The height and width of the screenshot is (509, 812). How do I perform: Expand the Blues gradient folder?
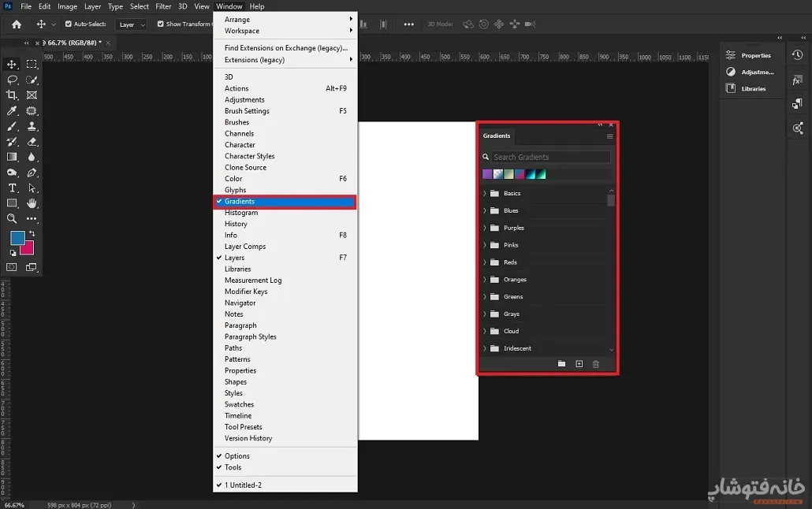tap(485, 211)
